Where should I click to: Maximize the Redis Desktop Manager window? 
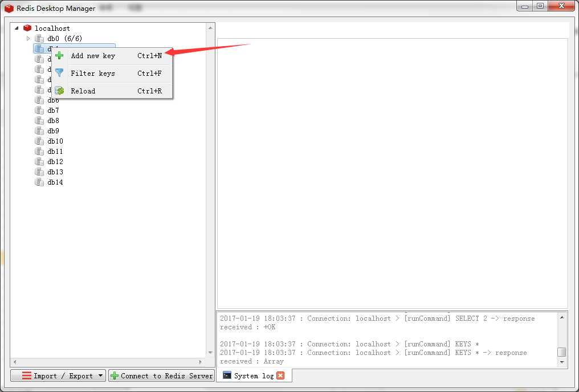click(541, 6)
